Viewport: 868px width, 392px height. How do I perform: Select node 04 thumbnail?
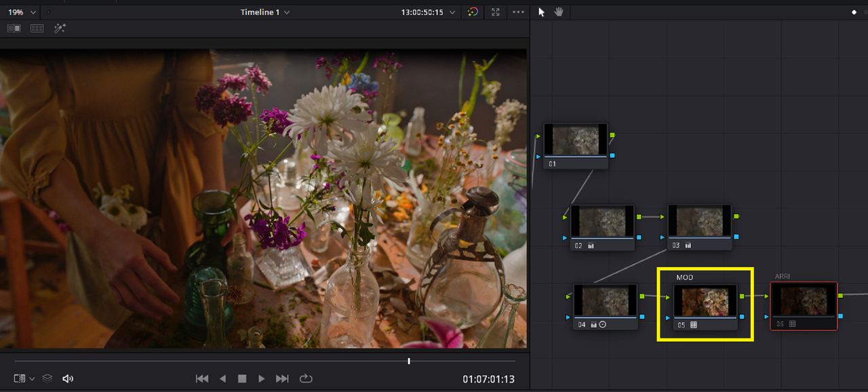tap(606, 300)
